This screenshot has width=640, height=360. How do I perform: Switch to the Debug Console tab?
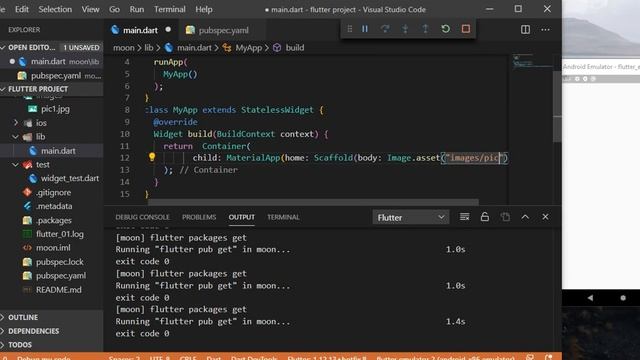[x=142, y=217]
